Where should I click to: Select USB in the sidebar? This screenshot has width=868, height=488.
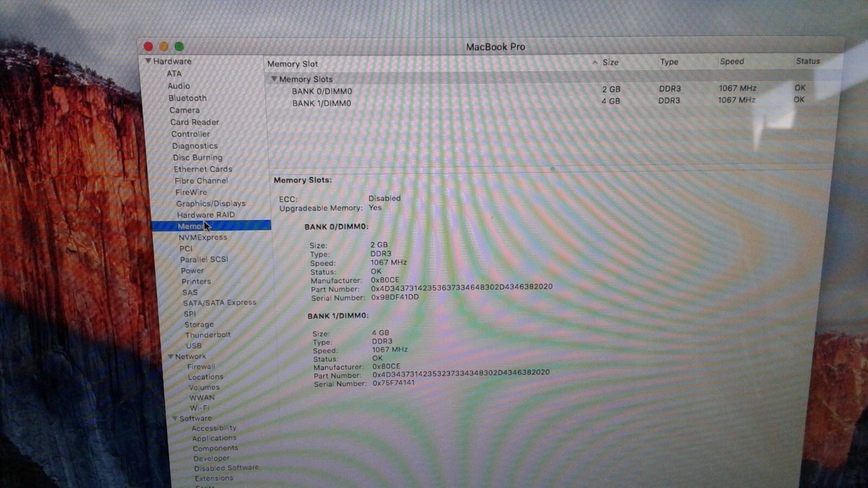tap(194, 345)
